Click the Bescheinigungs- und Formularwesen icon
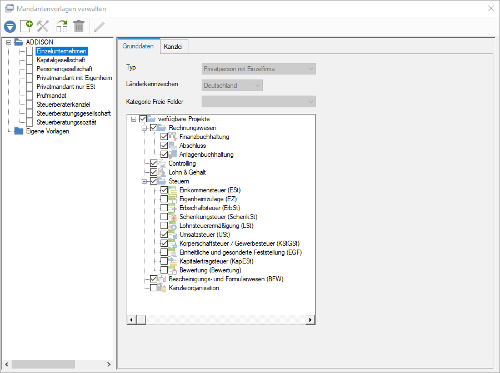This screenshot has width=500, height=373. (x=162, y=279)
